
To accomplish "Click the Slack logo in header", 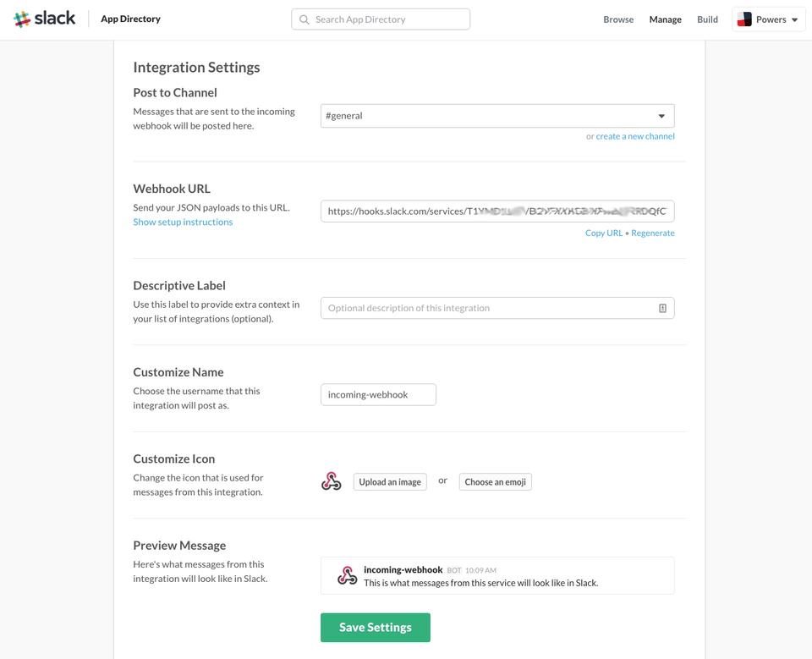I will [45, 19].
